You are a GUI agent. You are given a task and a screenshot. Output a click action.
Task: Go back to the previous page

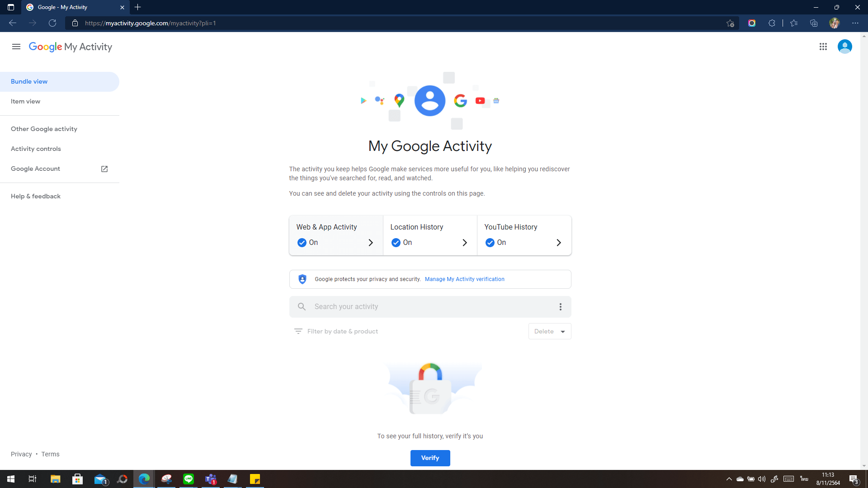click(13, 23)
